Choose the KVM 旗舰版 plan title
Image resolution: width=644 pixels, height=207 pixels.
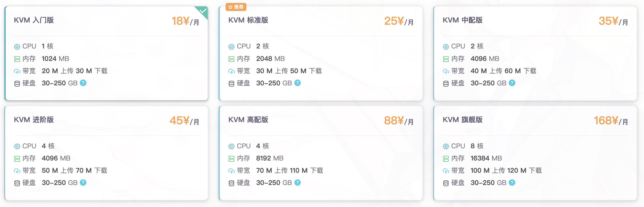point(462,120)
